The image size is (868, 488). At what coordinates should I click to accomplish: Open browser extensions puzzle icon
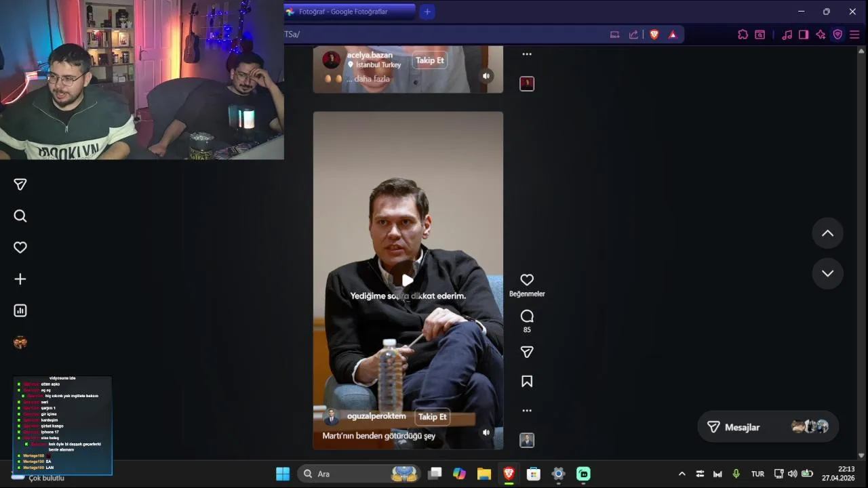tap(743, 35)
